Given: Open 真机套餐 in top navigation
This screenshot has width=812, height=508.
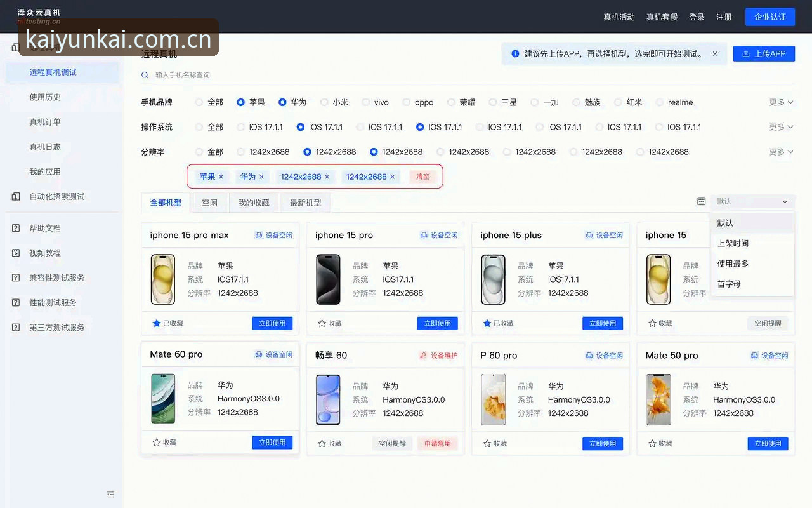Looking at the screenshot, I should (662, 17).
